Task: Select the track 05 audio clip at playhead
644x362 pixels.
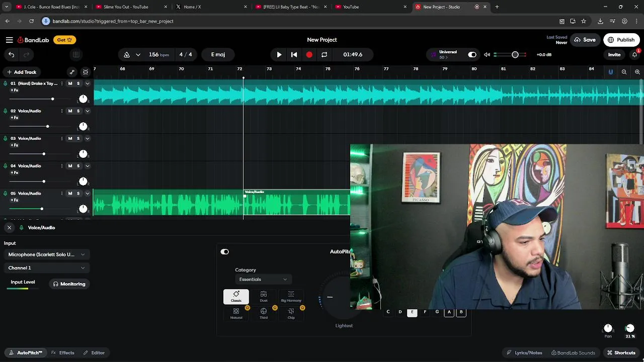Action: pyautogui.click(x=297, y=203)
